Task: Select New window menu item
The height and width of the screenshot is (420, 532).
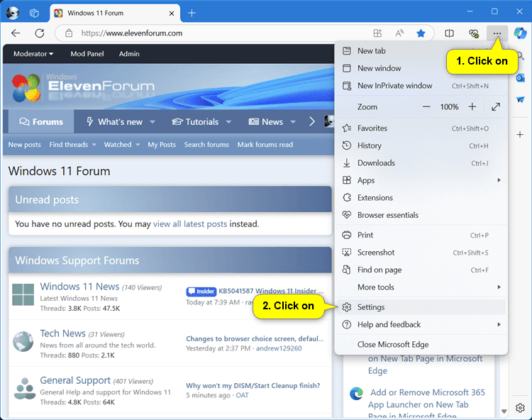Action: 421,68
